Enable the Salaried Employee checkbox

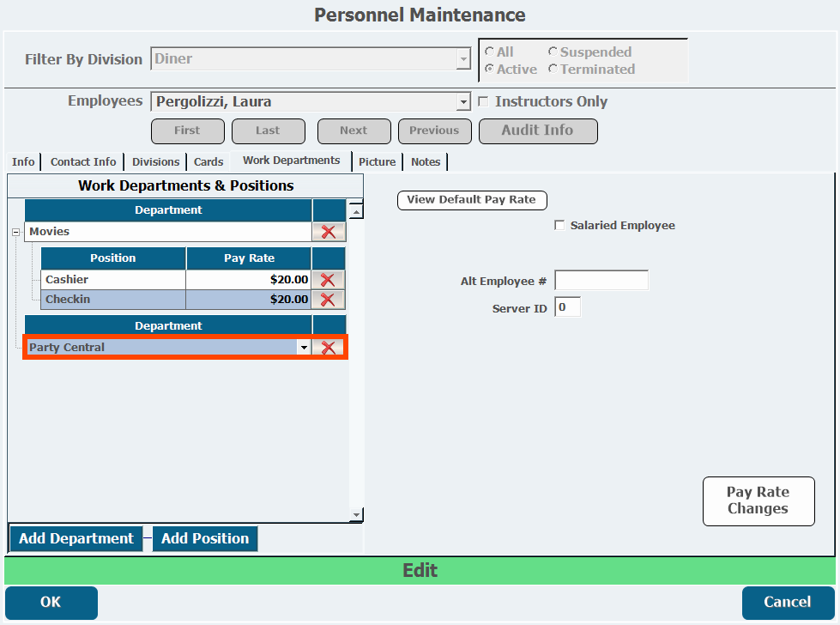[560, 226]
